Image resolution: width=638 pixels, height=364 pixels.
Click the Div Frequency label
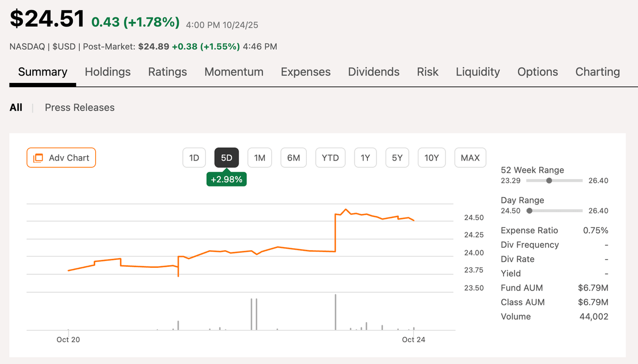coord(530,245)
